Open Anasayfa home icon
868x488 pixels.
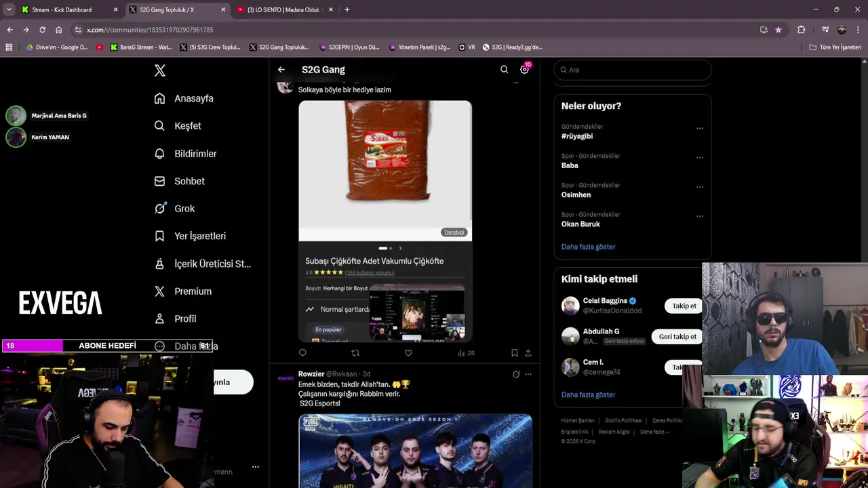[x=159, y=98]
